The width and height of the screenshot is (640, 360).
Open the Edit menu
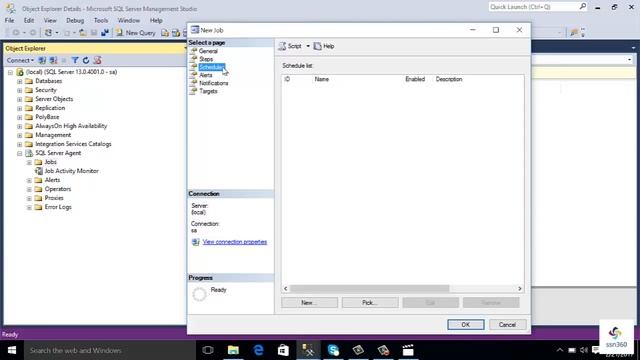point(29,20)
